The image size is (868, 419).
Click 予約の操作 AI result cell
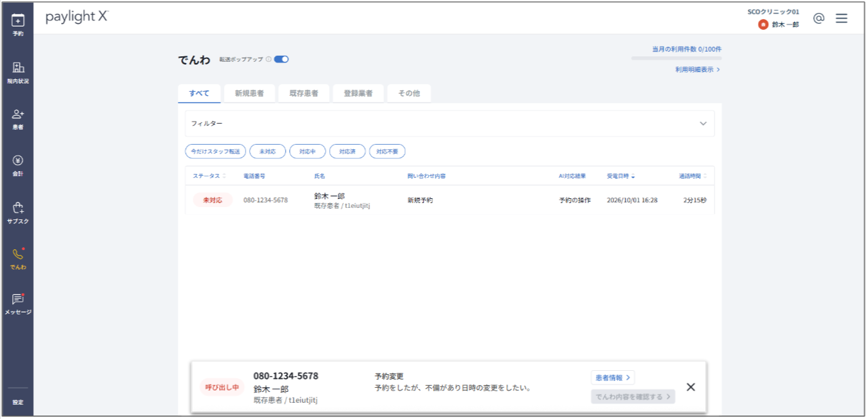tap(575, 200)
